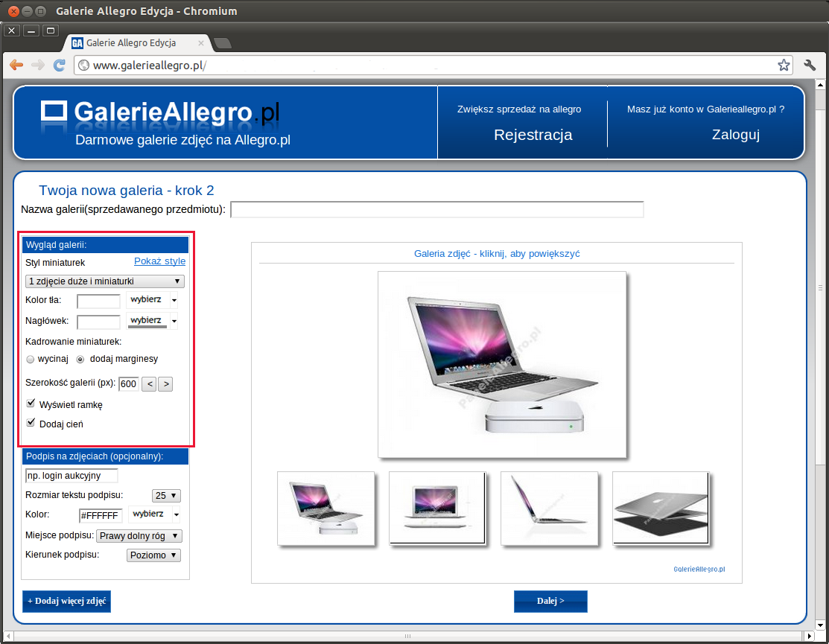Click the GalerieAllegro.pl logo
Image resolution: width=829 pixels, height=644 pixels.
coord(160,112)
